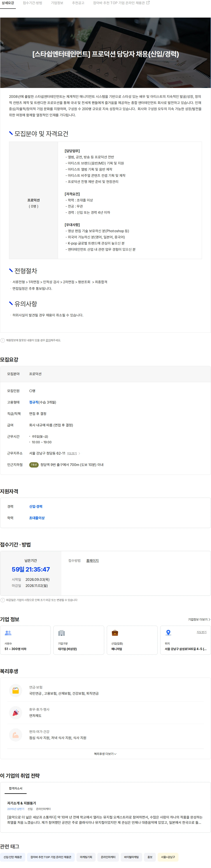Click the 바이럴마케팅 tag
This screenshot has width=211, height=868.
[x=131, y=857]
